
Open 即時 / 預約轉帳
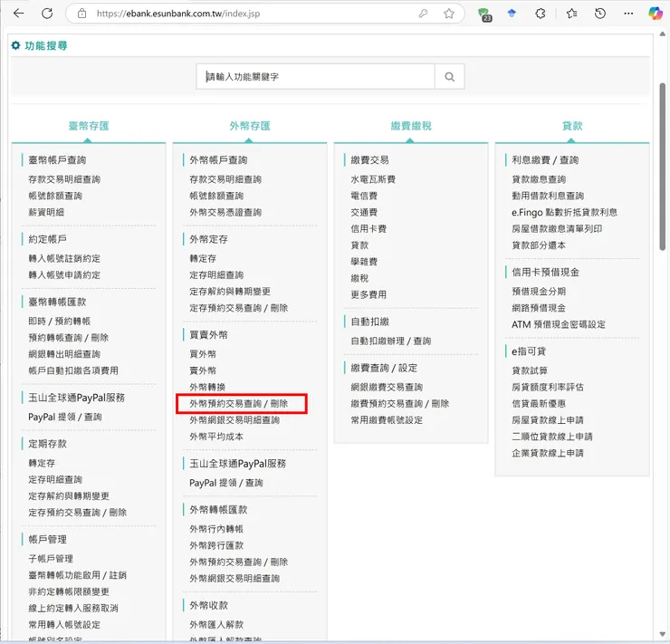60,321
